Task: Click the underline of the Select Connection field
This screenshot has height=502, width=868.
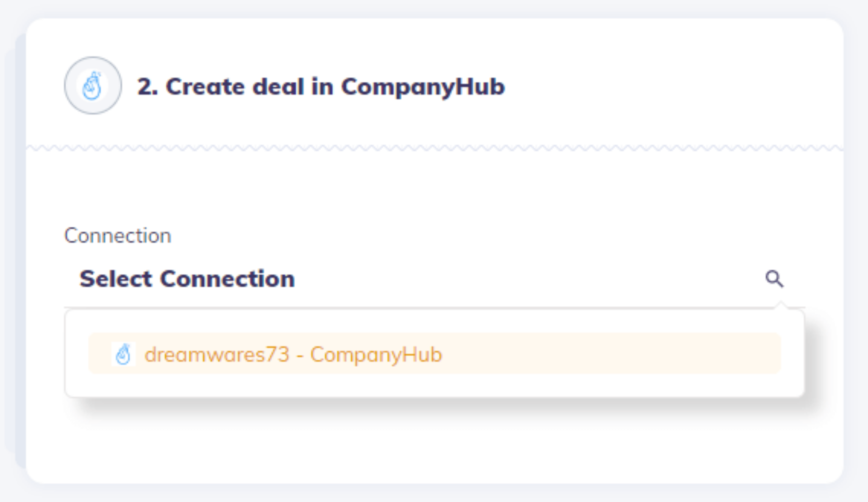Action: (x=434, y=307)
